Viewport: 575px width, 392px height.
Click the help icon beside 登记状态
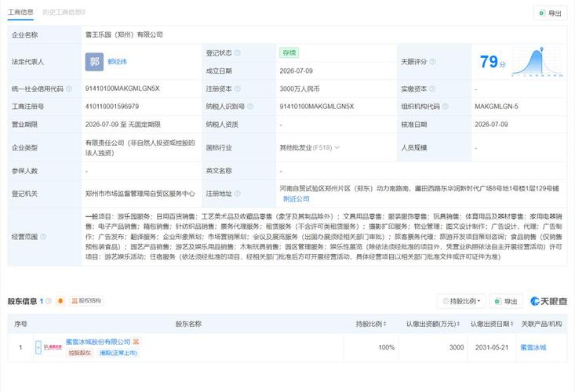(x=237, y=53)
